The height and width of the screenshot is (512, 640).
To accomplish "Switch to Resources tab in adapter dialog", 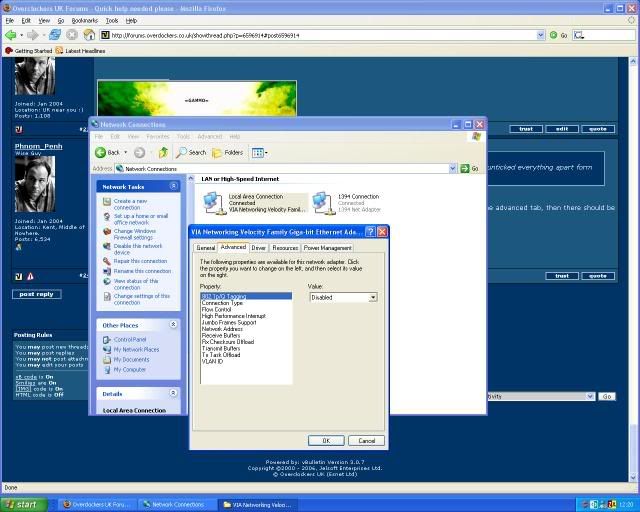I will 285,248.
